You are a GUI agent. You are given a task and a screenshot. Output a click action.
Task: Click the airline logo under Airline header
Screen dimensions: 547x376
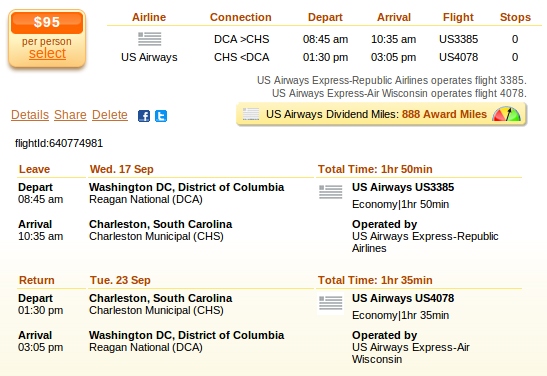point(150,39)
